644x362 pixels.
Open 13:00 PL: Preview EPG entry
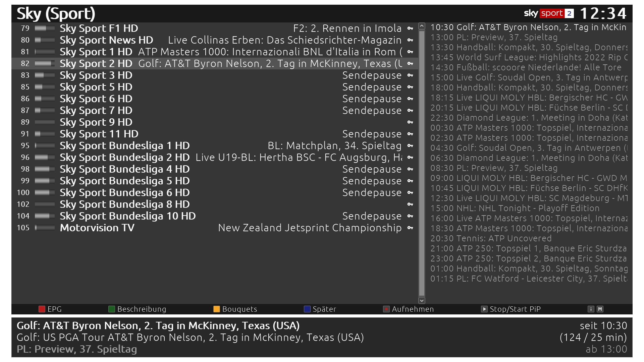(494, 37)
